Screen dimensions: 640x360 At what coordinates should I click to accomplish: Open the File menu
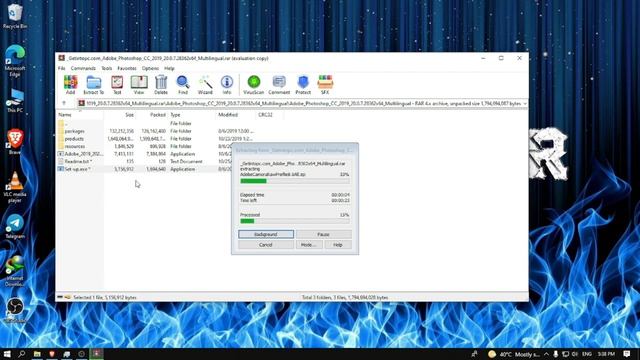pos(61,68)
